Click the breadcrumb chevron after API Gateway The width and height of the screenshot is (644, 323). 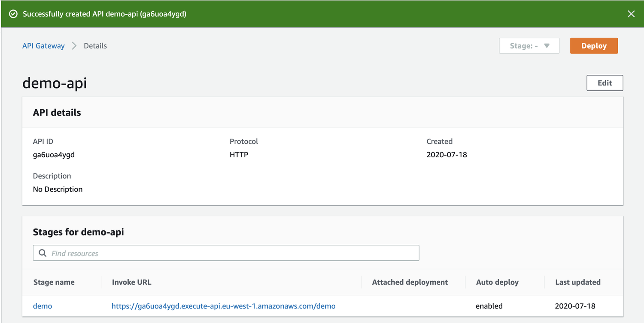click(74, 46)
